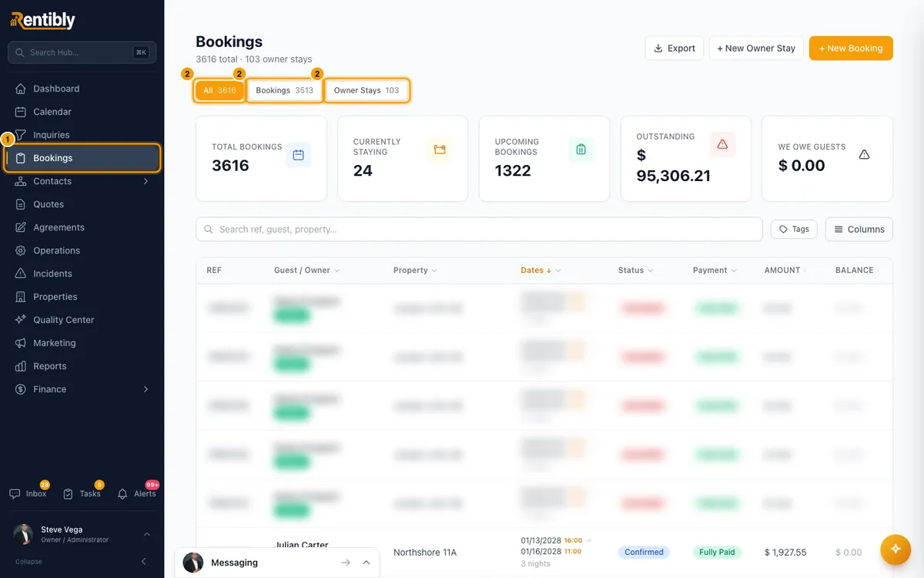Click the Steve Vega profile avatar
Screen dimensions: 924x578
click(24, 534)
